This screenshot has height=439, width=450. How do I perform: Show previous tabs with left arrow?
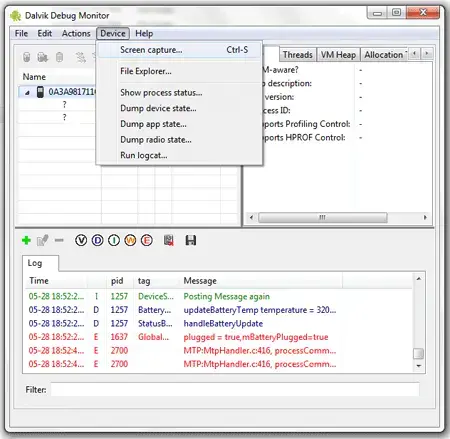[414, 53]
